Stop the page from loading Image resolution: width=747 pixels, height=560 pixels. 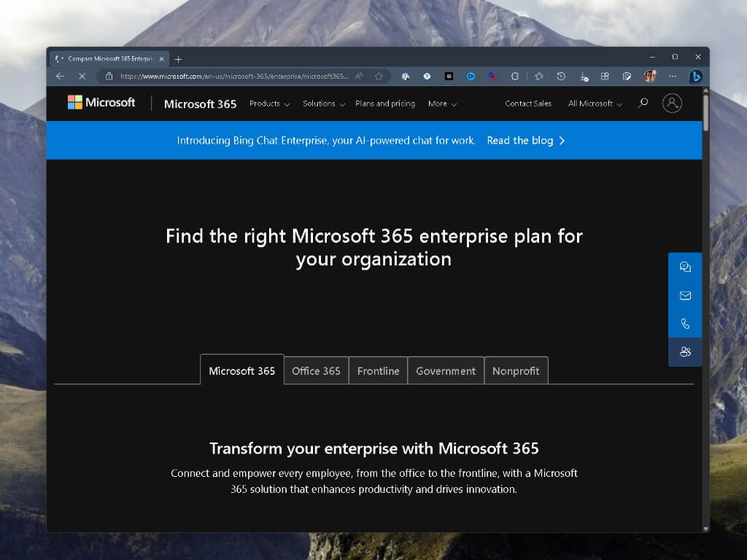coord(82,76)
